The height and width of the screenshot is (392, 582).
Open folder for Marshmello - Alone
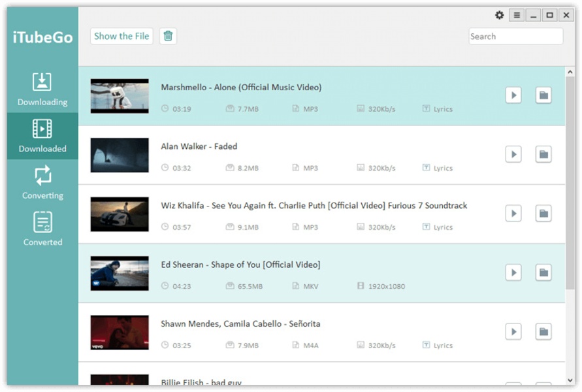[543, 95]
